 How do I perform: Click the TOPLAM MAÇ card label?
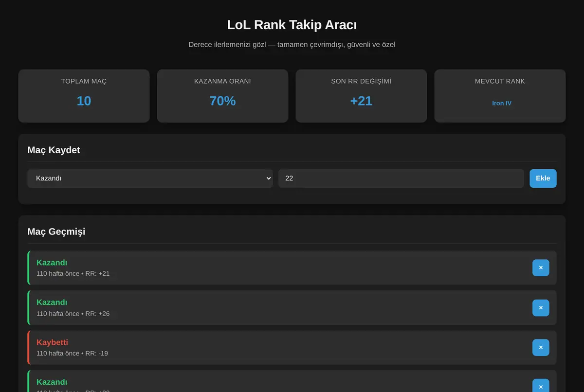[x=84, y=81]
